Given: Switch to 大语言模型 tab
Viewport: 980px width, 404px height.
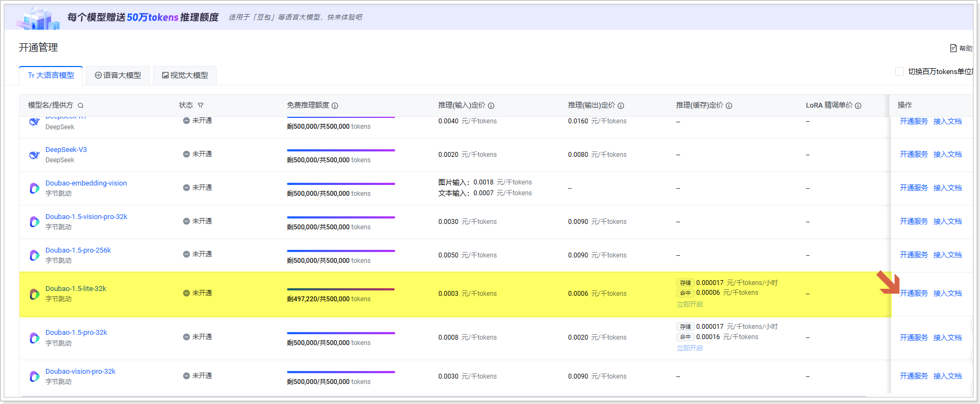Looking at the screenshot, I should pos(51,76).
